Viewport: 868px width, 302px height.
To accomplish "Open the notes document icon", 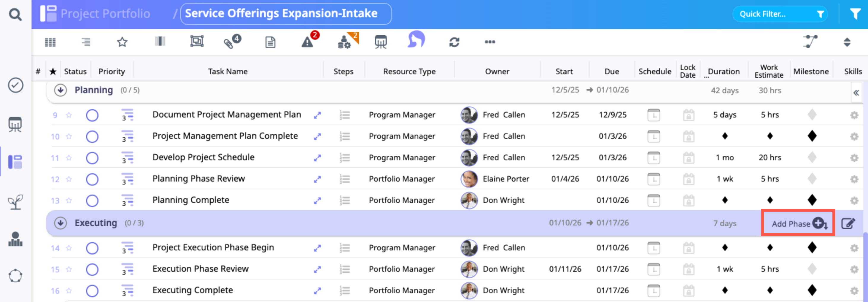I will [270, 42].
